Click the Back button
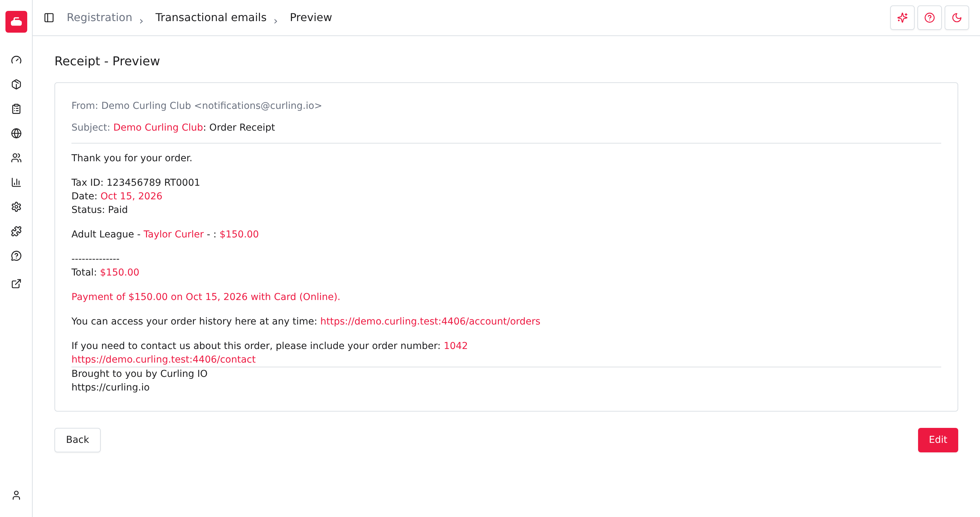Image resolution: width=980 pixels, height=517 pixels. tap(78, 440)
